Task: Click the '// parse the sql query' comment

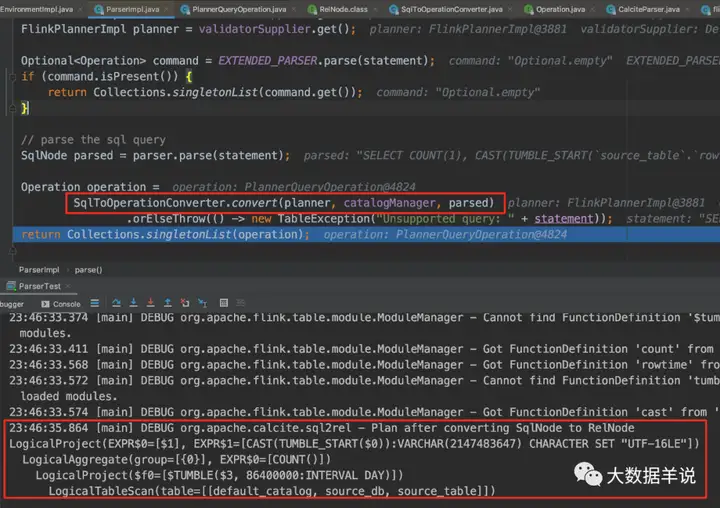Action: pos(93,140)
